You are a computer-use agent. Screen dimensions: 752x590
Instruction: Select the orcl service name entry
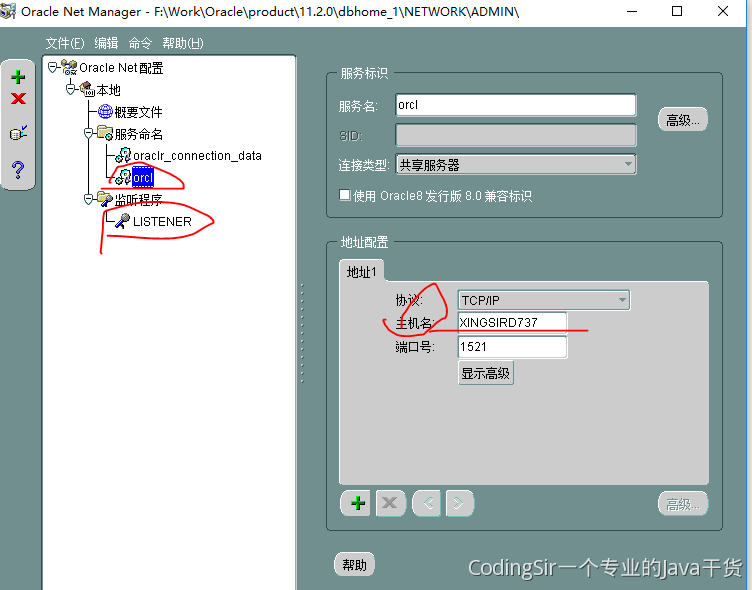point(143,177)
